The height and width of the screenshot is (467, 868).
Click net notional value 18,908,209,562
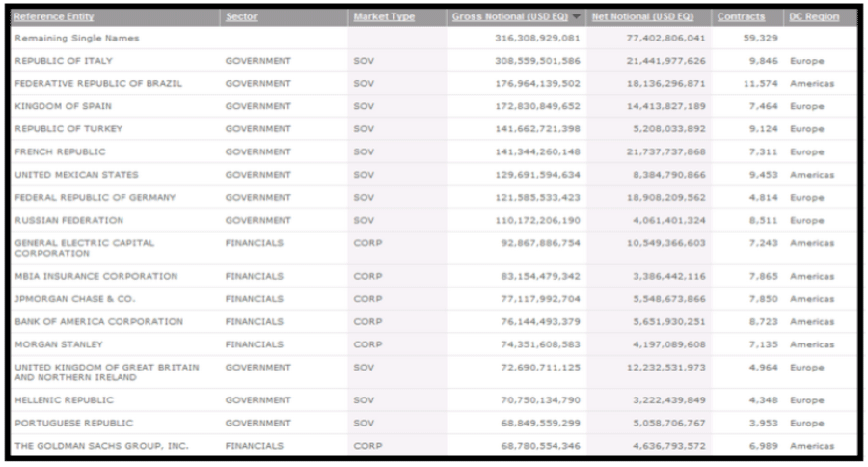coord(665,197)
